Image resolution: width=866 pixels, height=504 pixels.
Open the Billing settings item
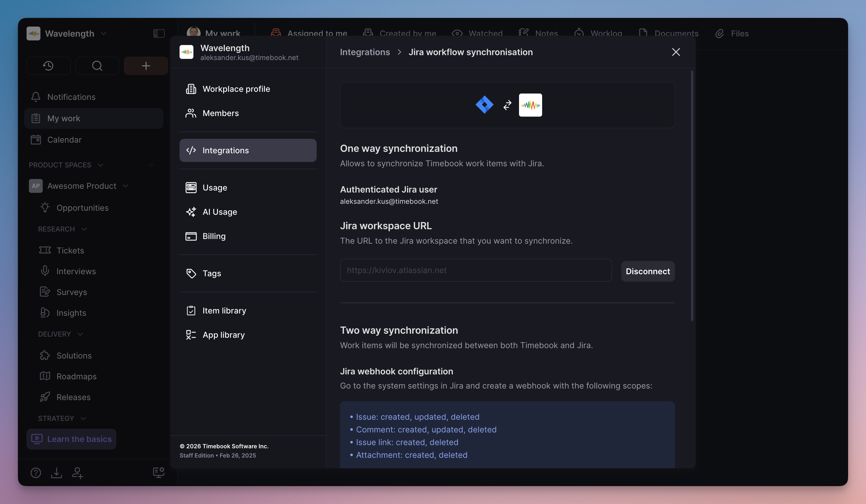pyautogui.click(x=214, y=236)
